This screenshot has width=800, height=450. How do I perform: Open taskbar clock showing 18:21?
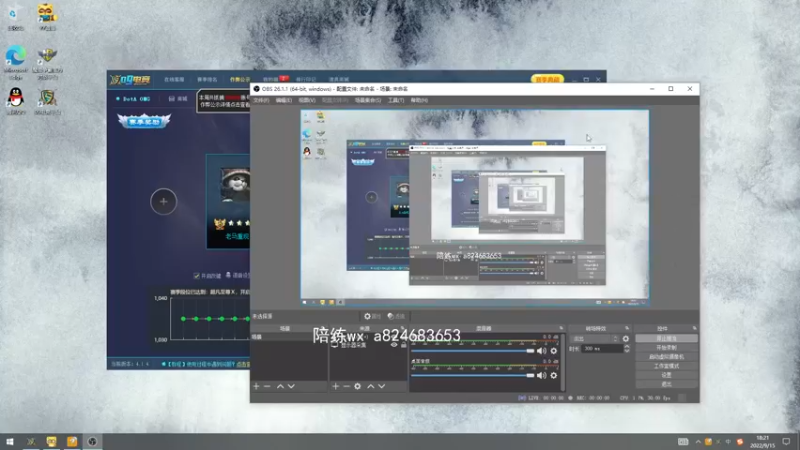(x=762, y=441)
